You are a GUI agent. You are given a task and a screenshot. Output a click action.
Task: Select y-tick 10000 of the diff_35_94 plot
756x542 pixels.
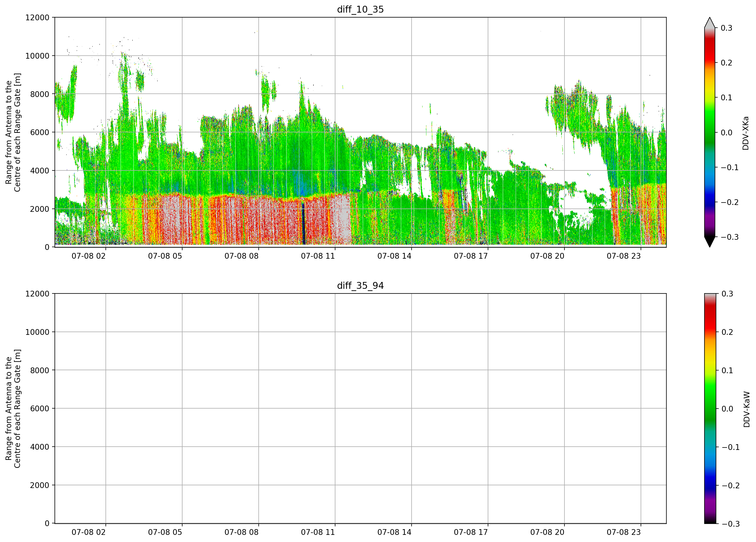(37, 332)
